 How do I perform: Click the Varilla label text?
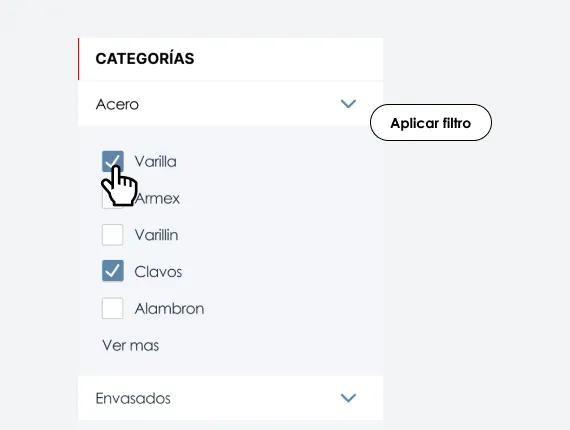156,161
